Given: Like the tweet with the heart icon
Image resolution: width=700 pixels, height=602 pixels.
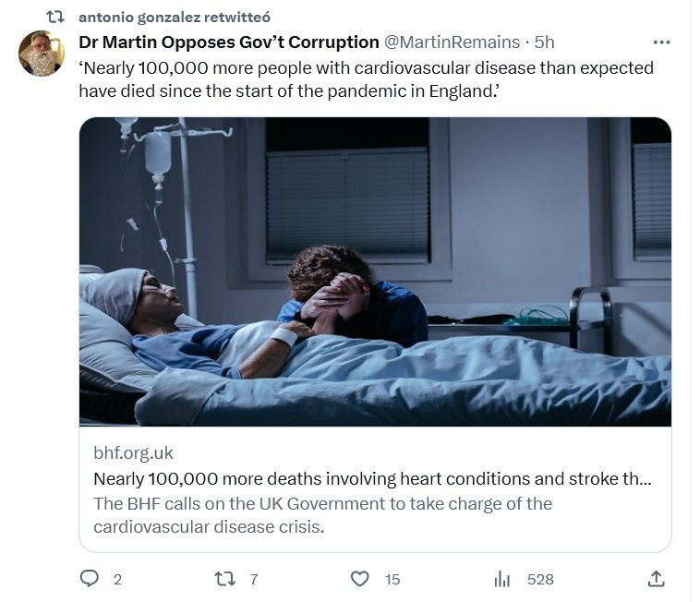Looking at the screenshot, I should [360, 579].
